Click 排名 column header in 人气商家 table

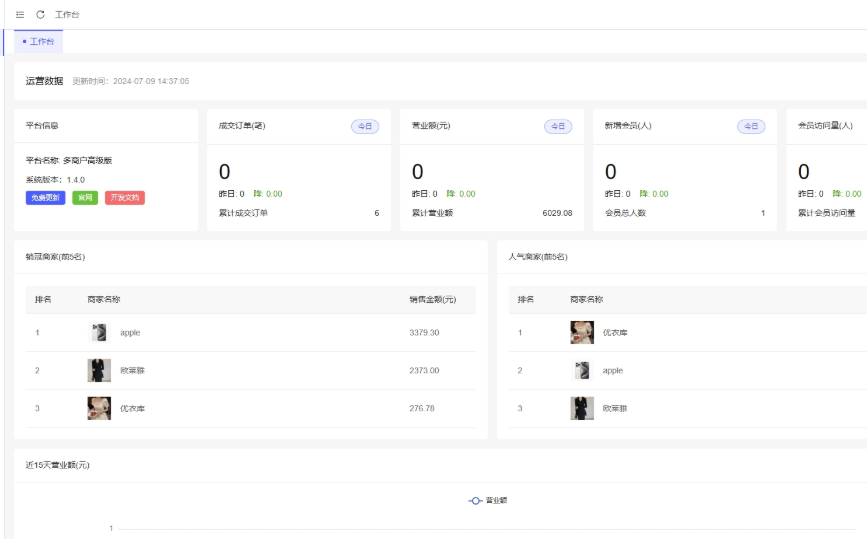[525, 300]
